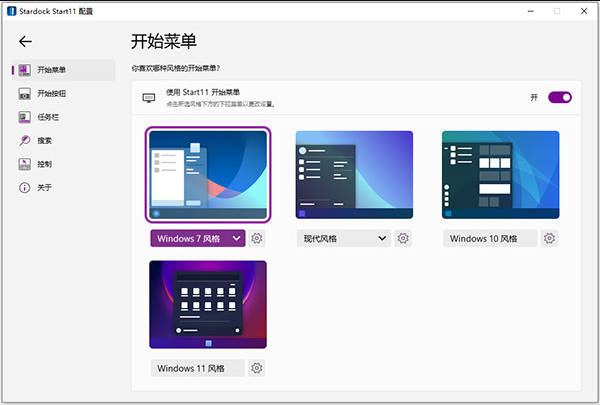Click the monitor icon beside 使用 Start11
This screenshot has width=600, height=405.
(x=149, y=98)
